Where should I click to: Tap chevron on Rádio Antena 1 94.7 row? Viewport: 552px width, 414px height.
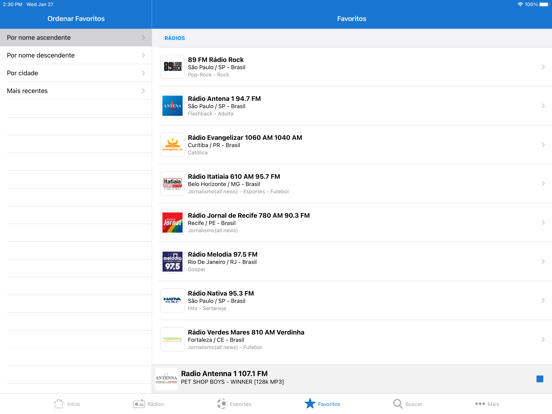543,106
